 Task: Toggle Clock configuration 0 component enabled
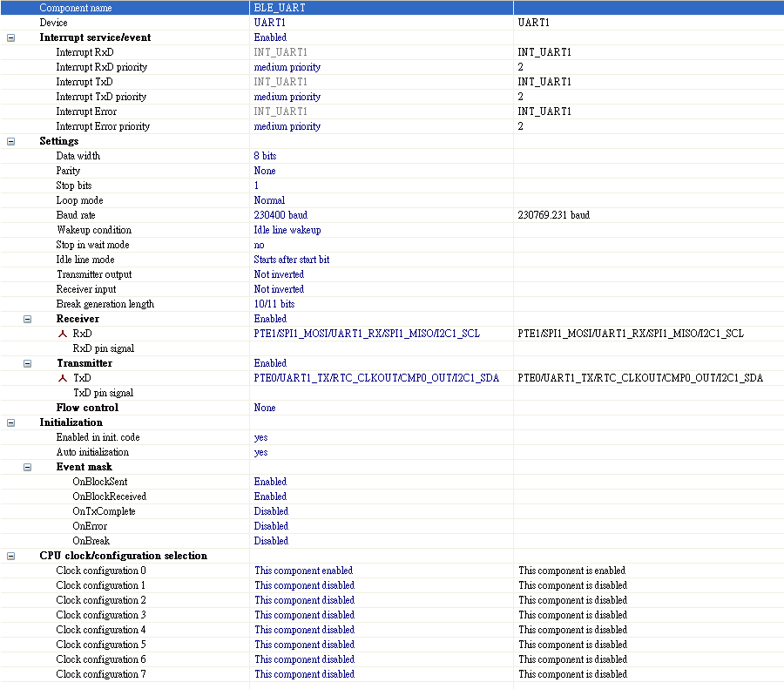303,571
